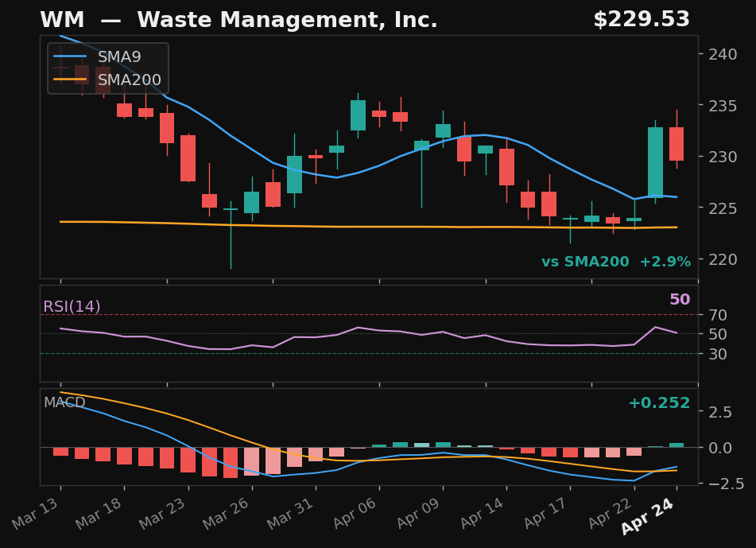Click the large green candle near Apr 22

click(656, 159)
